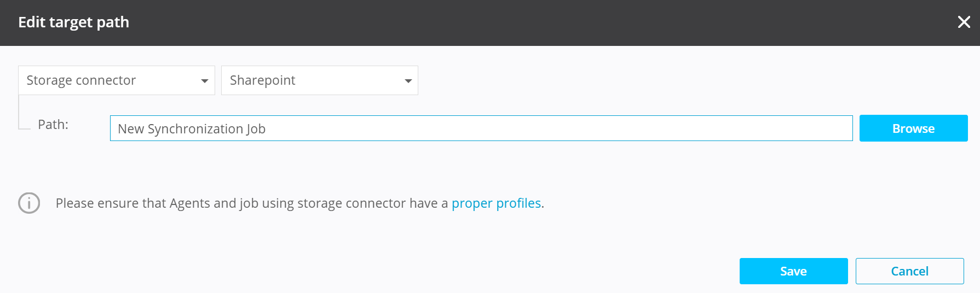Screen dimensions: 980x293
Task: Click the dark dialog header bar
Action: (x=493, y=22)
